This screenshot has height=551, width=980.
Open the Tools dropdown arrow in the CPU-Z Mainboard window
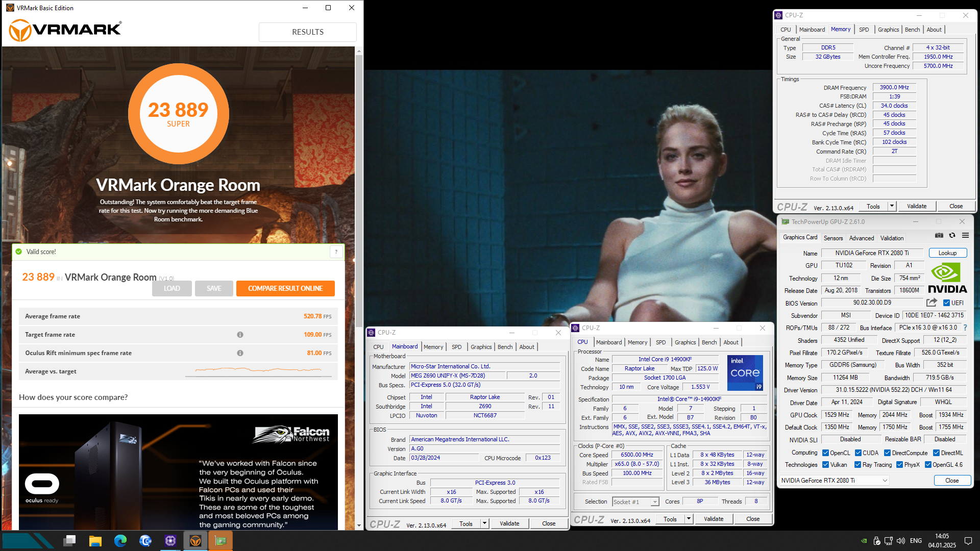pyautogui.click(x=484, y=523)
